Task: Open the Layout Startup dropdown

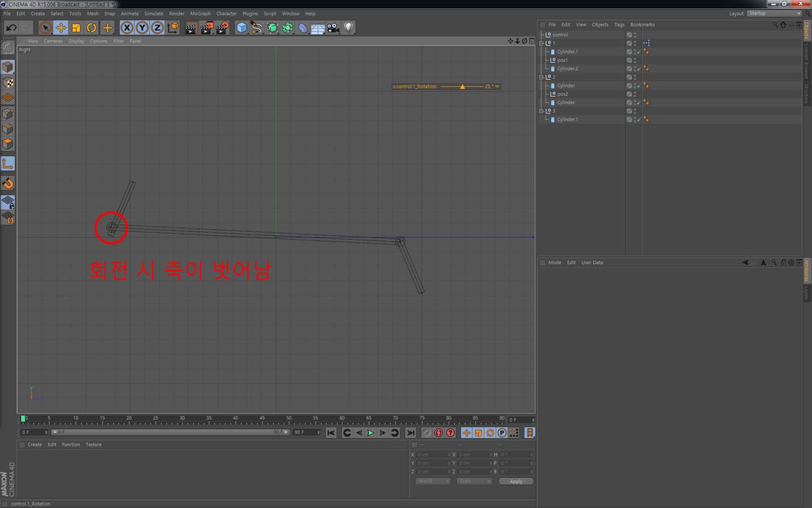Action: coord(774,14)
